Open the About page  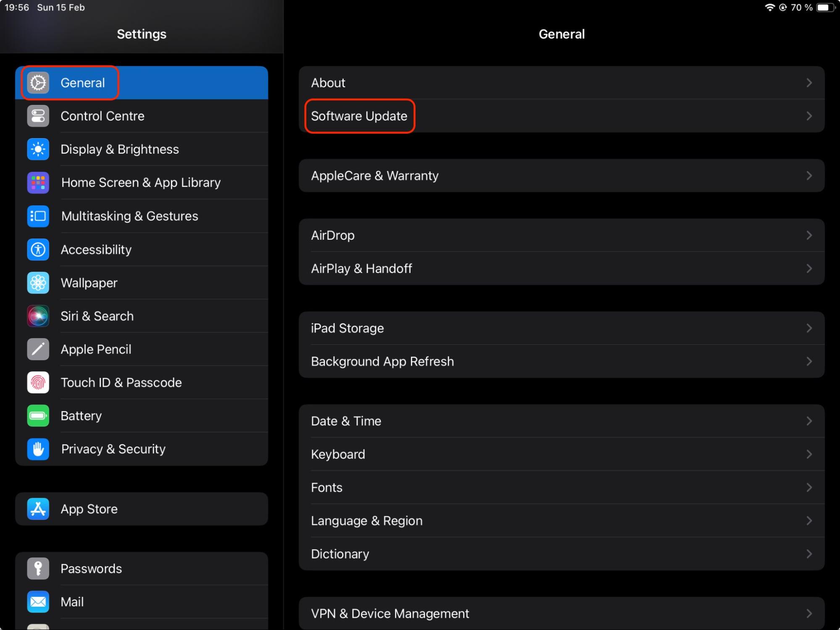point(328,83)
